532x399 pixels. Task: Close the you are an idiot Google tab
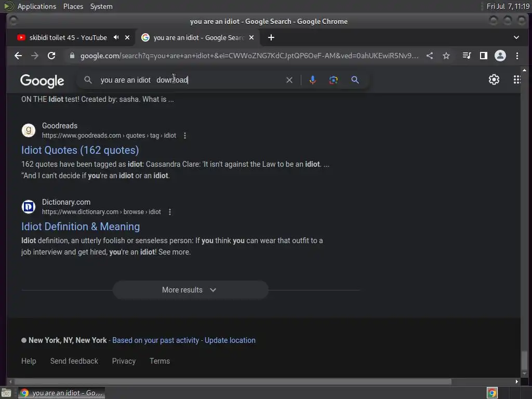coord(251,37)
